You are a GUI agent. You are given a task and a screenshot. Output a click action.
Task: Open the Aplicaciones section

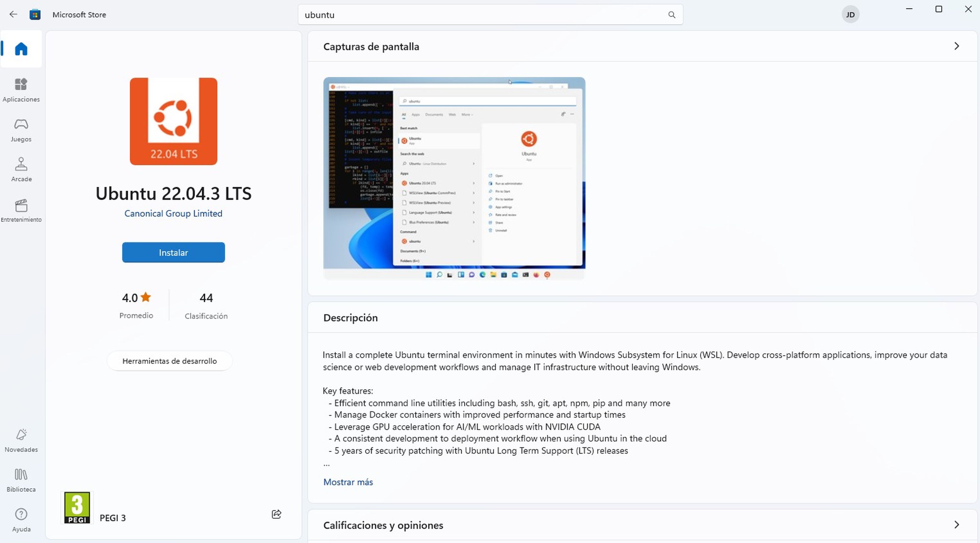pos(21,90)
